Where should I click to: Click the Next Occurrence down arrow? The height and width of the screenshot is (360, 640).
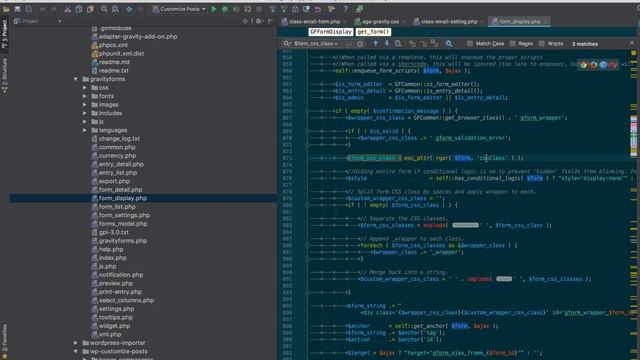tap(387, 44)
